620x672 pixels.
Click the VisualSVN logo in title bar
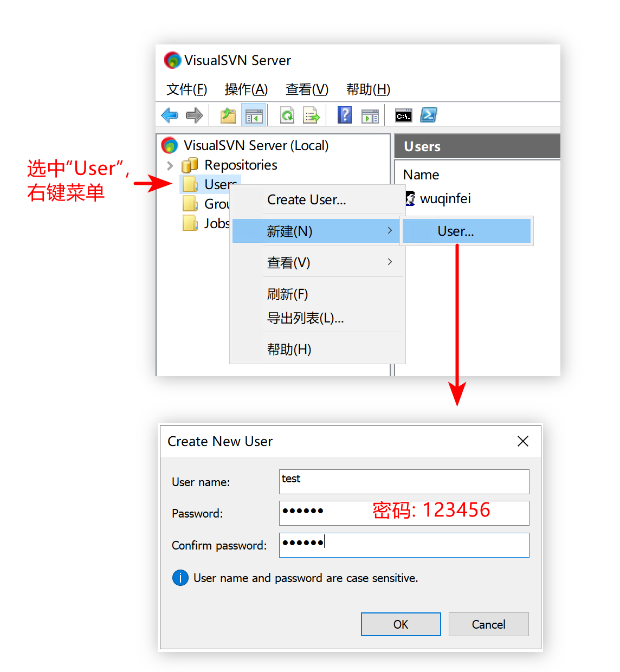pos(172,60)
